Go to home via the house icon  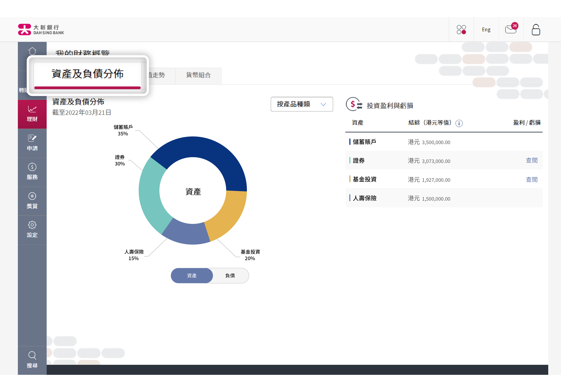(x=32, y=51)
